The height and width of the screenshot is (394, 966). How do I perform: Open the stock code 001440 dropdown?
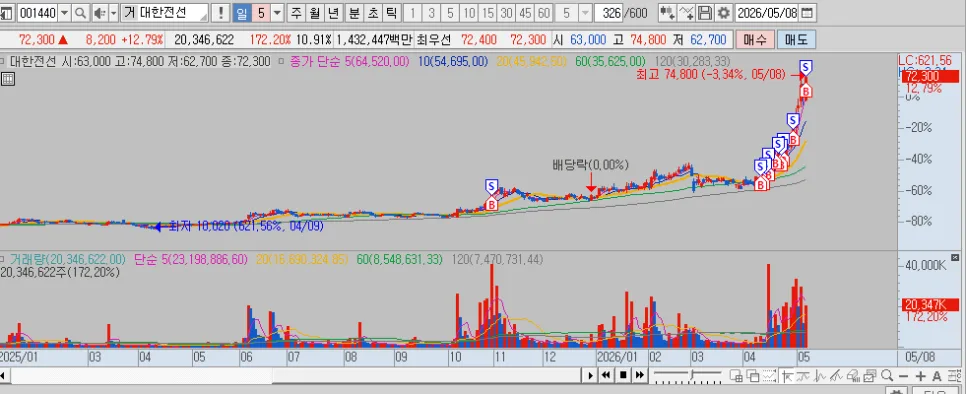point(65,12)
